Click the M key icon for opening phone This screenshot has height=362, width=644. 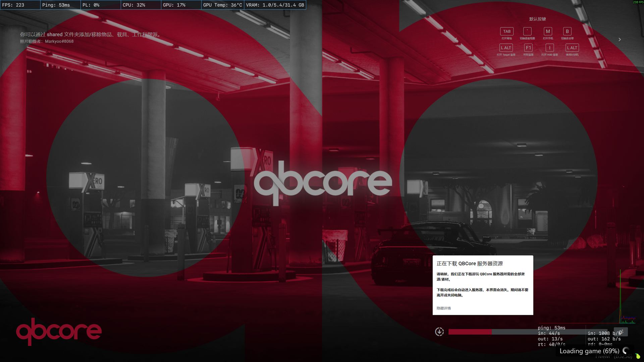click(x=548, y=32)
